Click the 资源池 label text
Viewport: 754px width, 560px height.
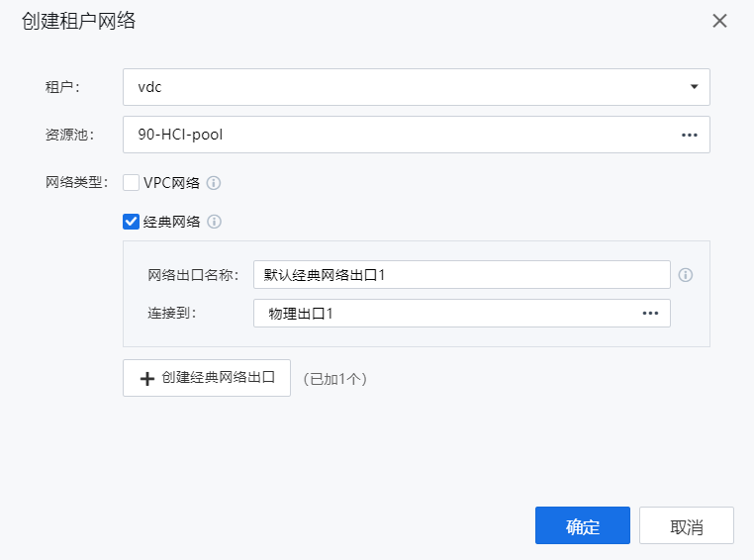pyautogui.click(x=69, y=135)
